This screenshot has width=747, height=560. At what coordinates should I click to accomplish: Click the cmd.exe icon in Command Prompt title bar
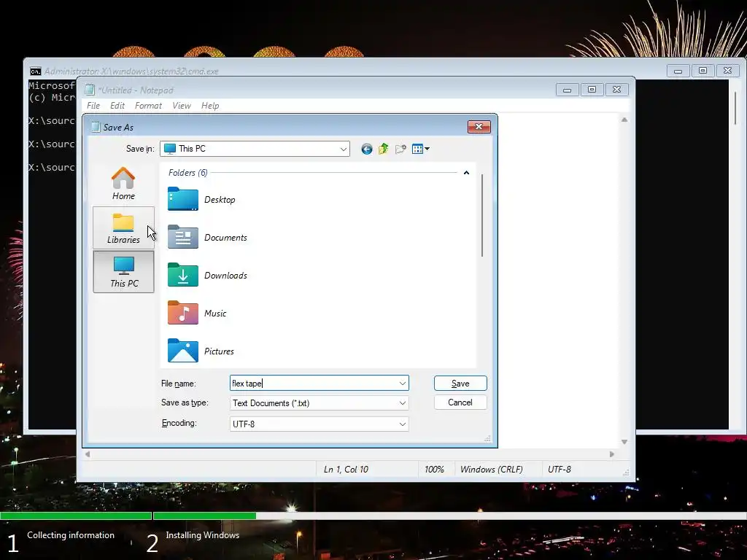pyautogui.click(x=36, y=71)
